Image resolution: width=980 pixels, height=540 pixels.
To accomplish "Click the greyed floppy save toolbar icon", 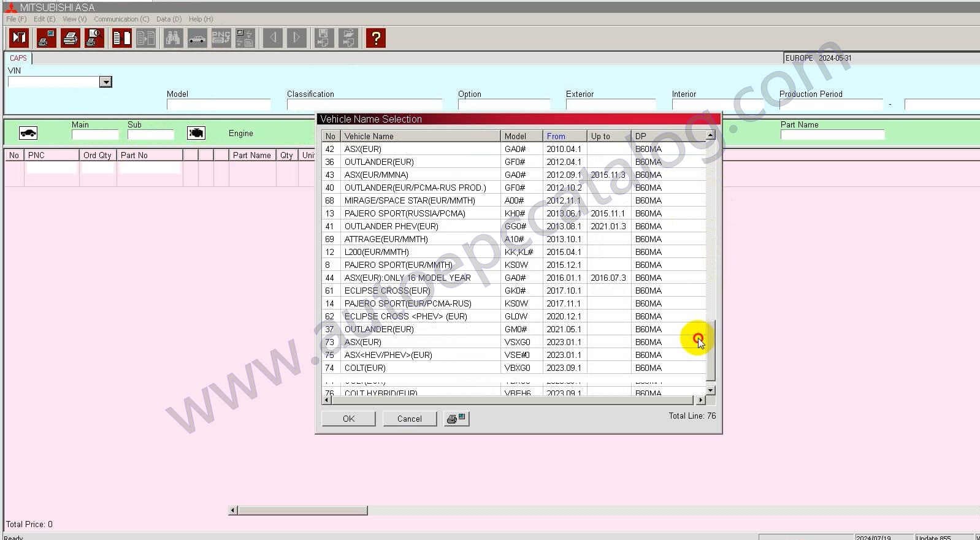I will (x=324, y=39).
